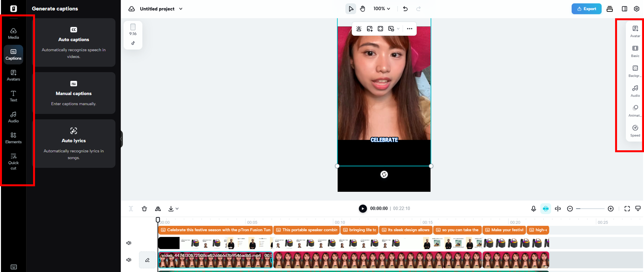The height and width of the screenshot is (272, 644).
Task: Click the 00:10 mark on the timeline ruler
Action: pos(340,222)
